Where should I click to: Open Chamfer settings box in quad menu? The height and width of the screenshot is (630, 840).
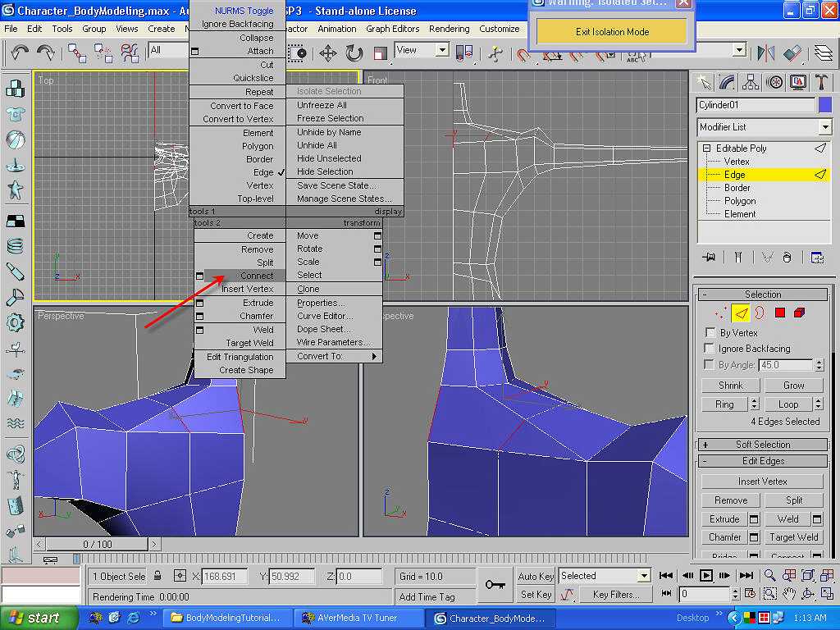tap(199, 316)
